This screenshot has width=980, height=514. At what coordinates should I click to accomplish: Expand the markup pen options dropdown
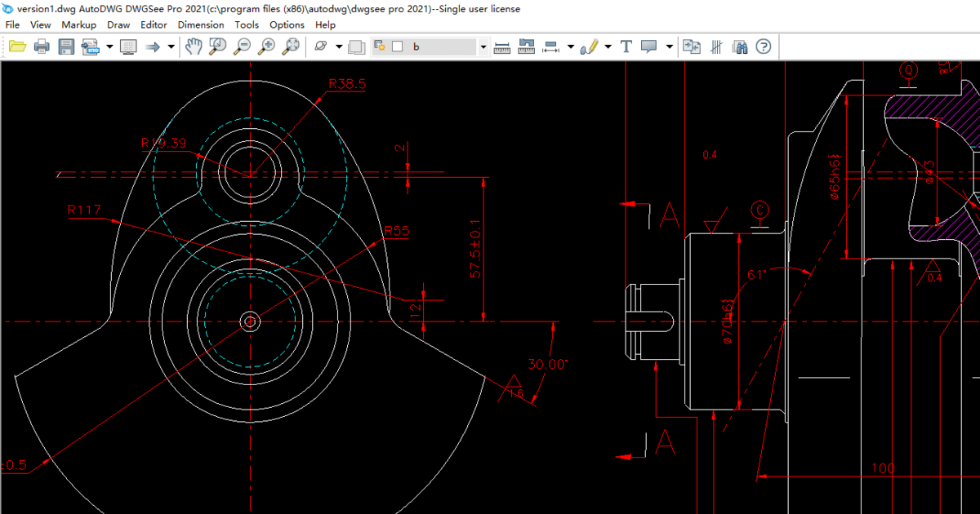tap(607, 47)
